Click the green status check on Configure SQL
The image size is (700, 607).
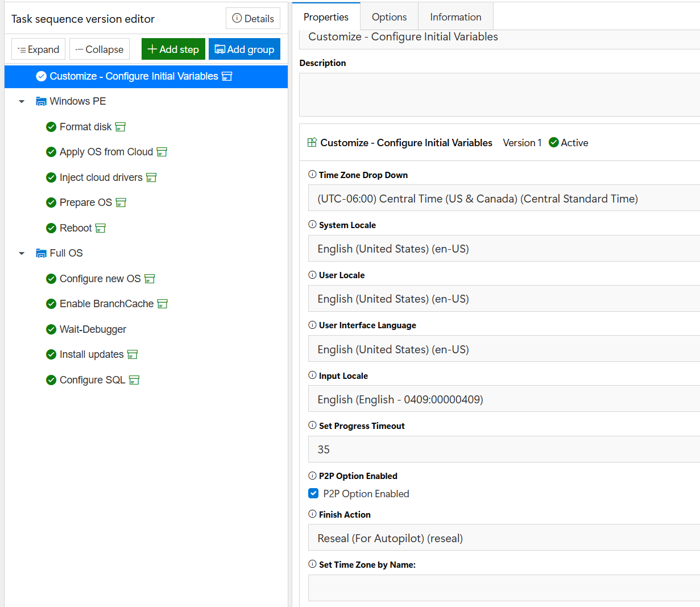51,380
